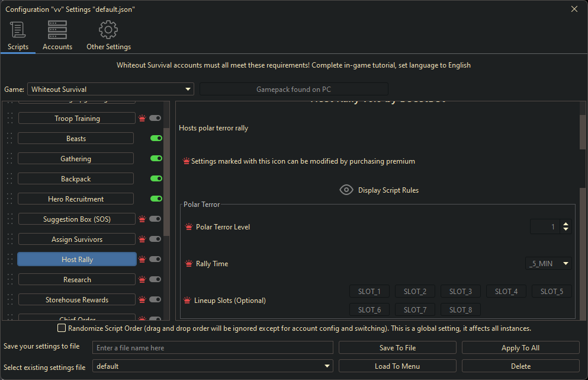Screen dimensions: 588x380
Task: Click the Load To Menu button
Action: pos(397,366)
